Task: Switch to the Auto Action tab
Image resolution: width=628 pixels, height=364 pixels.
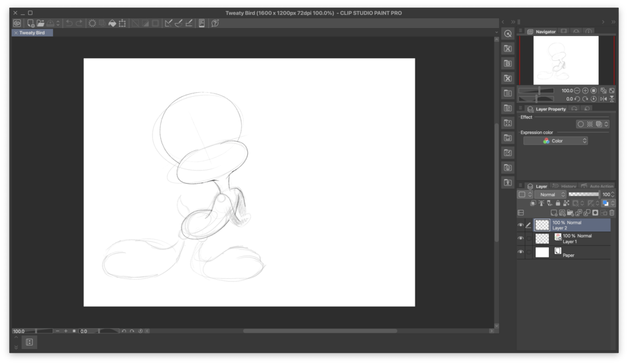Action: point(597,186)
